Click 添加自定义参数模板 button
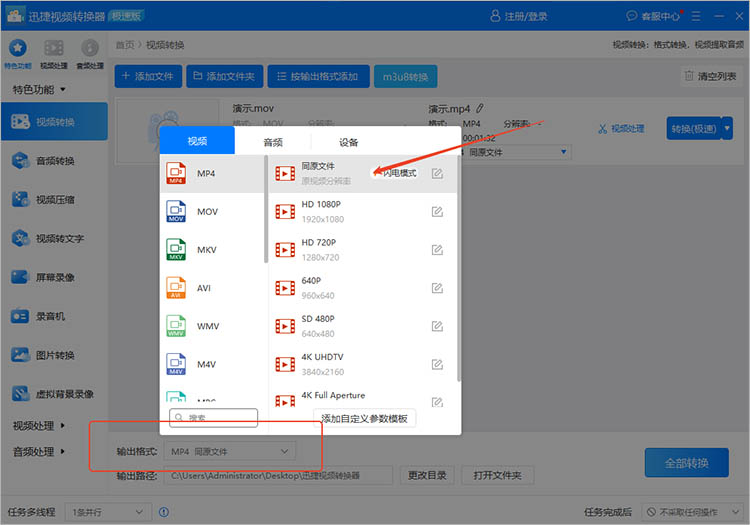The image size is (750, 525). [x=364, y=418]
